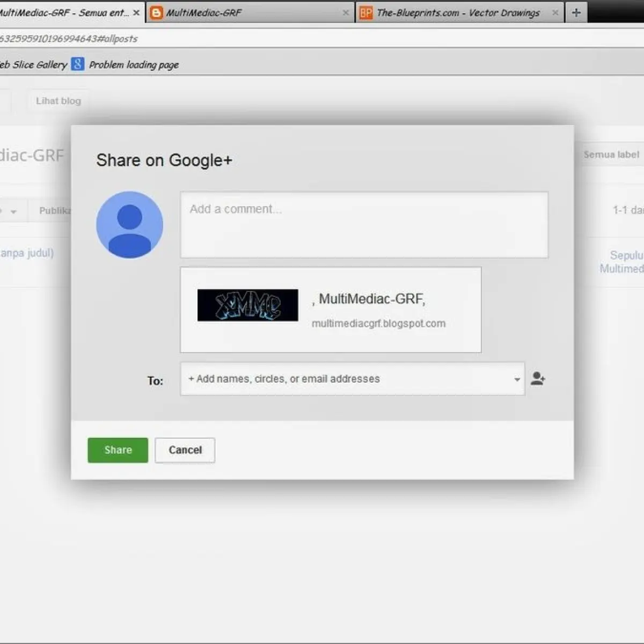Click the Add a comment text box

click(x=364, y=225)
